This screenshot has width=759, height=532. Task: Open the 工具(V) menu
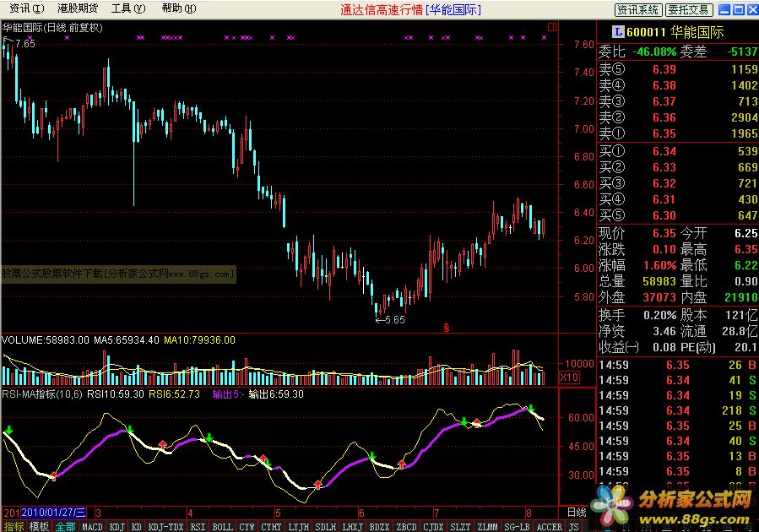coord(128,8)
